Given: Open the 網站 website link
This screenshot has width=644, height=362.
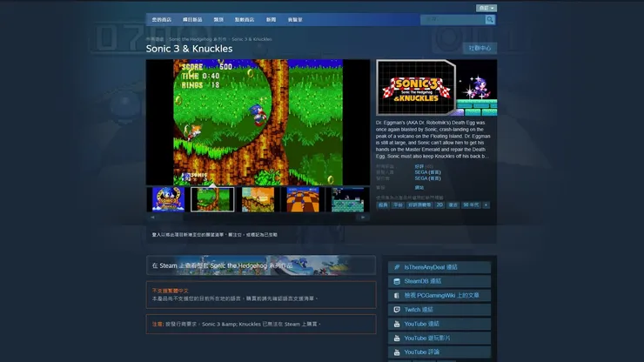Looking at the screenshot, I should pyautogui.click(x=419, y=187).
